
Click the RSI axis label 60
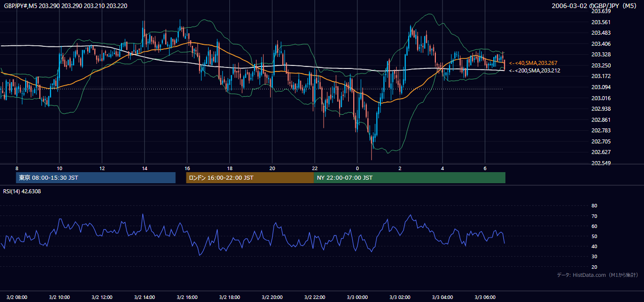tap(594, 226)
